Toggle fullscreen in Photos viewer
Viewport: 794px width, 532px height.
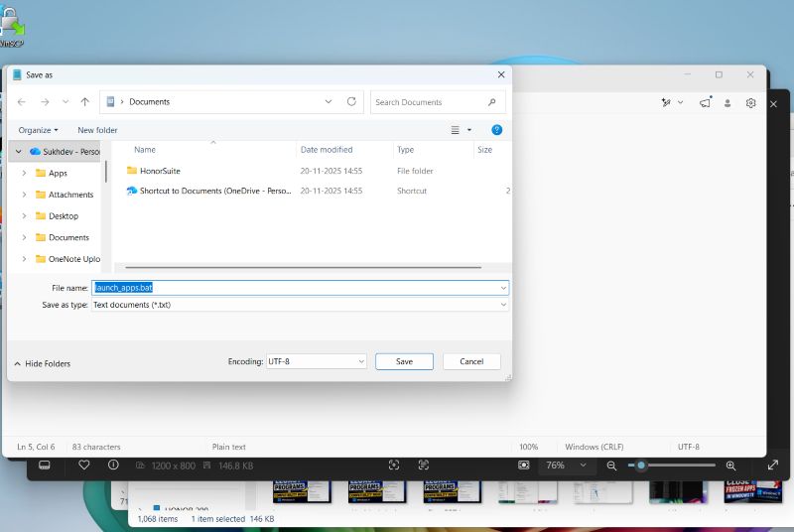click(x=773, y=465)
